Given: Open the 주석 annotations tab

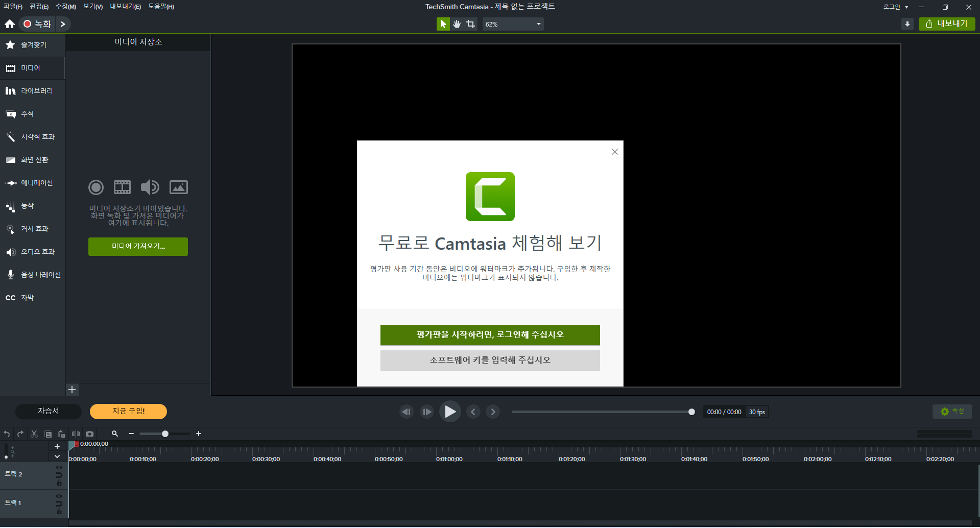Looking at the screenshot, I should tap(33, 114).
